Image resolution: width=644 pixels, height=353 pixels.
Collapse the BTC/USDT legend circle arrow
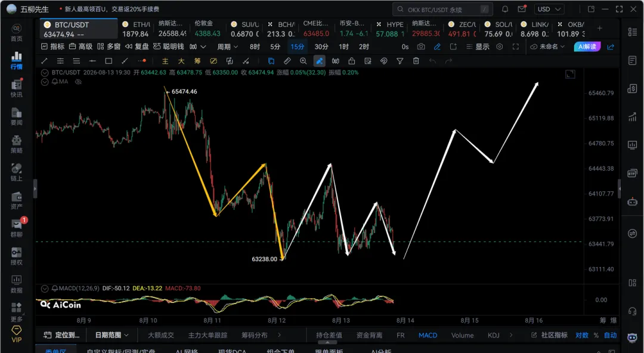(45, 73)
